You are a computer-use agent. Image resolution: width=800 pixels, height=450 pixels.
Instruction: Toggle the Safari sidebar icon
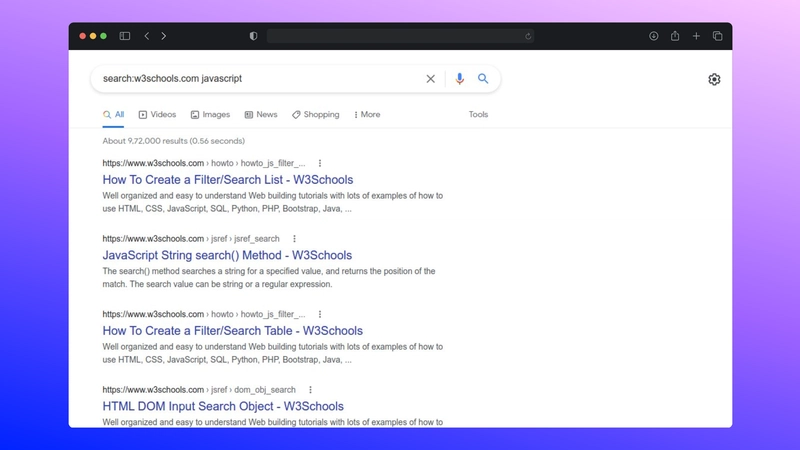pos(124,36)
